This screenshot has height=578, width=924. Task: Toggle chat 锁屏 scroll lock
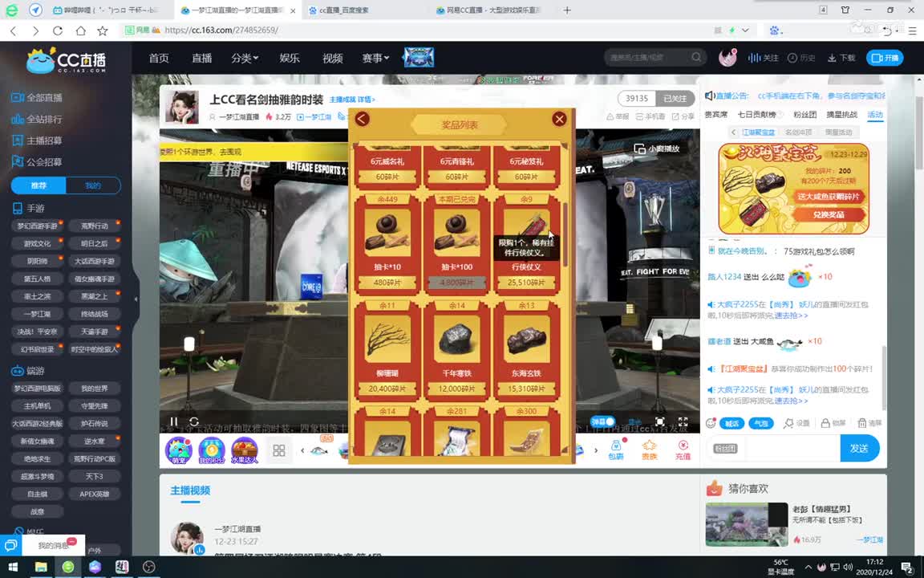pos(833,423)
